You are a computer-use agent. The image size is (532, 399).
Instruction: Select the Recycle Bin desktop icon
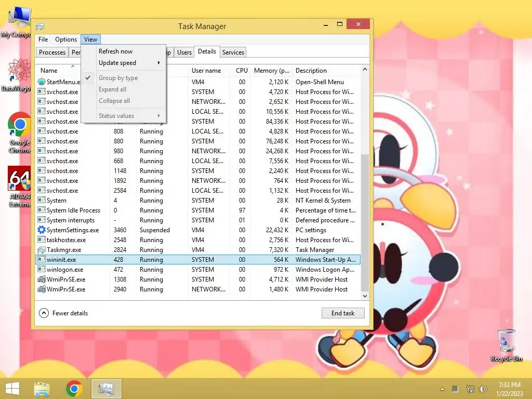[x=506, y=345]
